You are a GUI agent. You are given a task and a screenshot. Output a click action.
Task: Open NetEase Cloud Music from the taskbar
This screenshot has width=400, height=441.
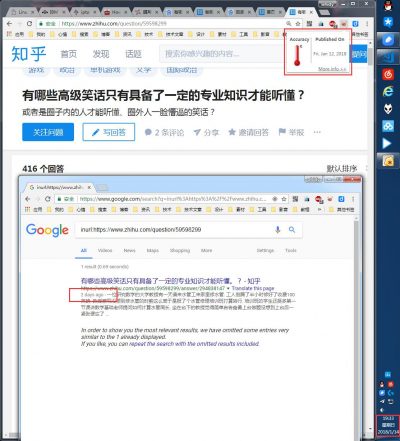[x=388, y=74]
